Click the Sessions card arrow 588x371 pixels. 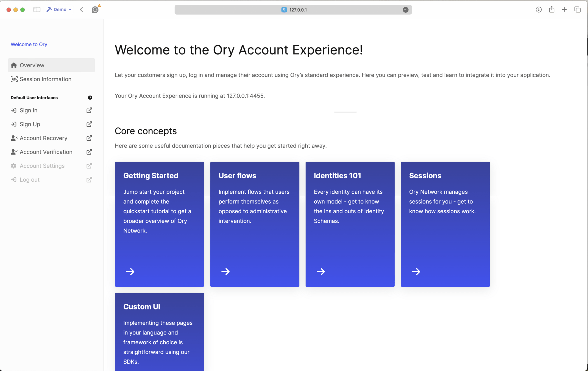click(x=416, y=272)
